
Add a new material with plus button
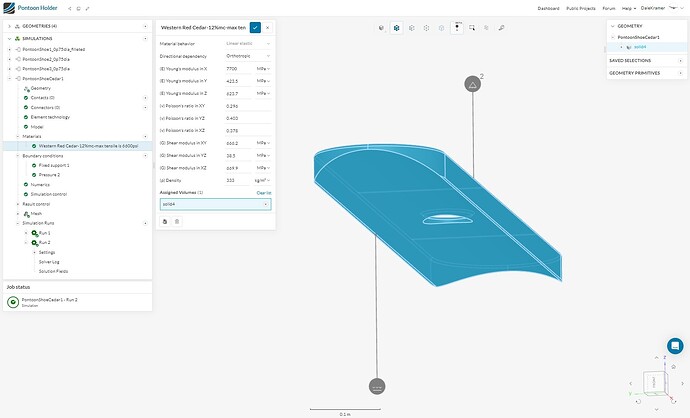point(146,136)
